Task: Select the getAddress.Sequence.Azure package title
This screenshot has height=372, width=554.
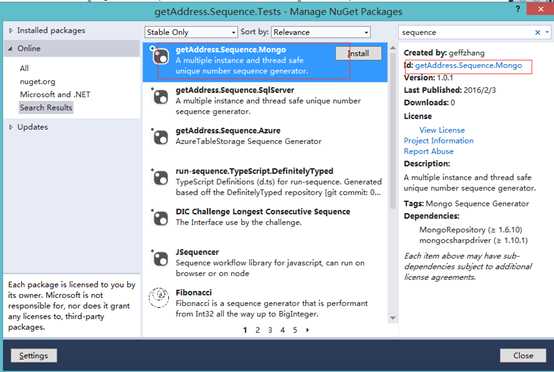Action: coord(228,131)
